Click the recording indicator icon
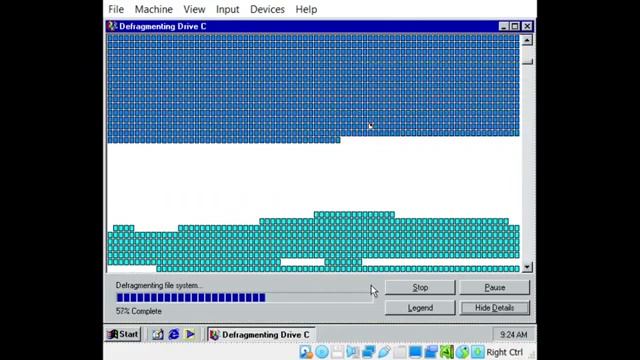This screenshot has height=360, width=640. pyautogui.click(x=431, y=352)
